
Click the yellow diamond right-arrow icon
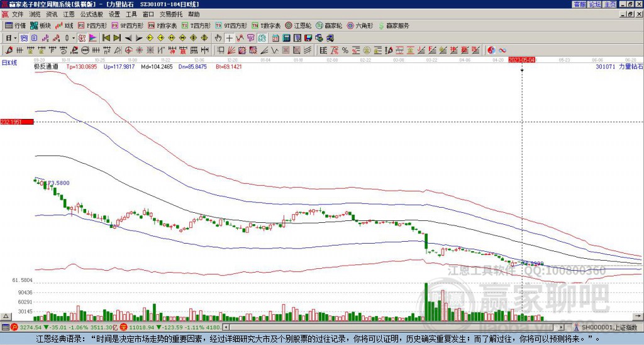[160, 38]
